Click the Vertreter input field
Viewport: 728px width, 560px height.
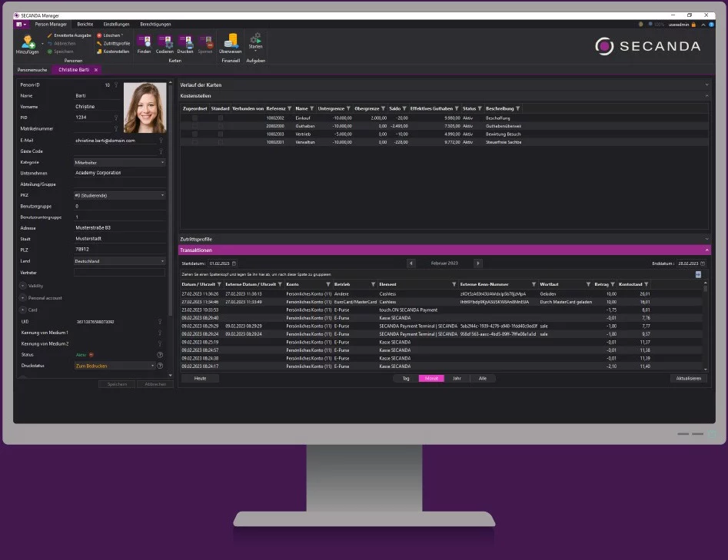(119, 273)
